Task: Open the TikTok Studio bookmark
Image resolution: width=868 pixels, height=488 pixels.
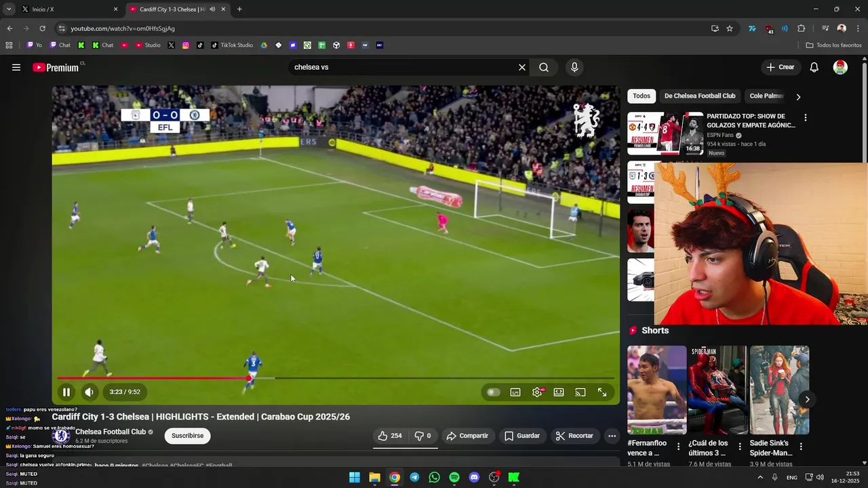Action: point(232,45)
